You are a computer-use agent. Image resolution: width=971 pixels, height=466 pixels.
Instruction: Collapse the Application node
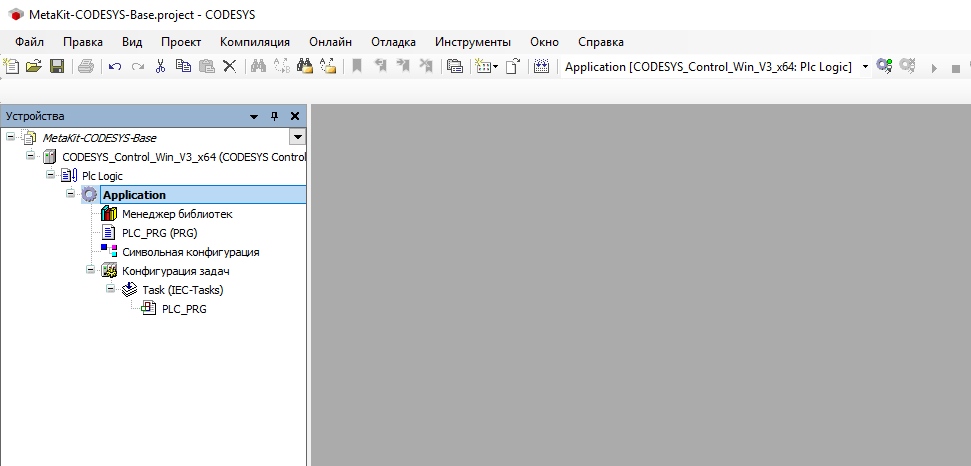coord(70,194)
